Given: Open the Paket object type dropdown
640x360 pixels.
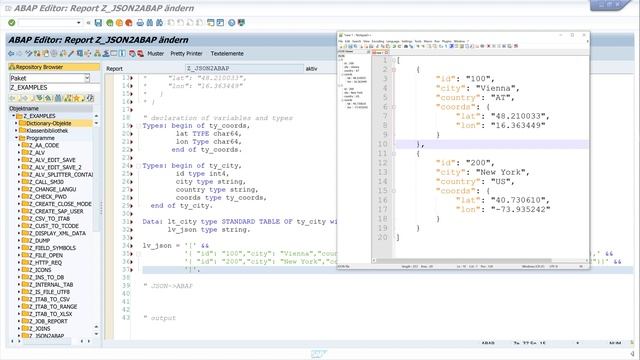Looking at the screenshot, I should pos(87,78).
